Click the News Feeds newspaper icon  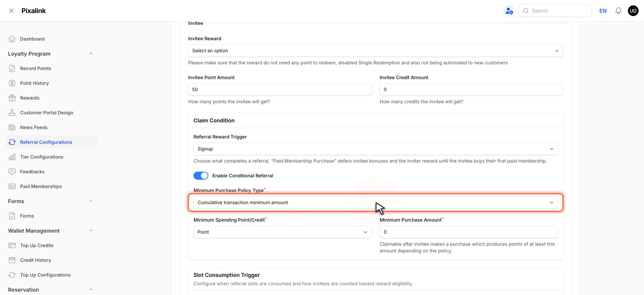pyautogui.click(x=12, y=127)
